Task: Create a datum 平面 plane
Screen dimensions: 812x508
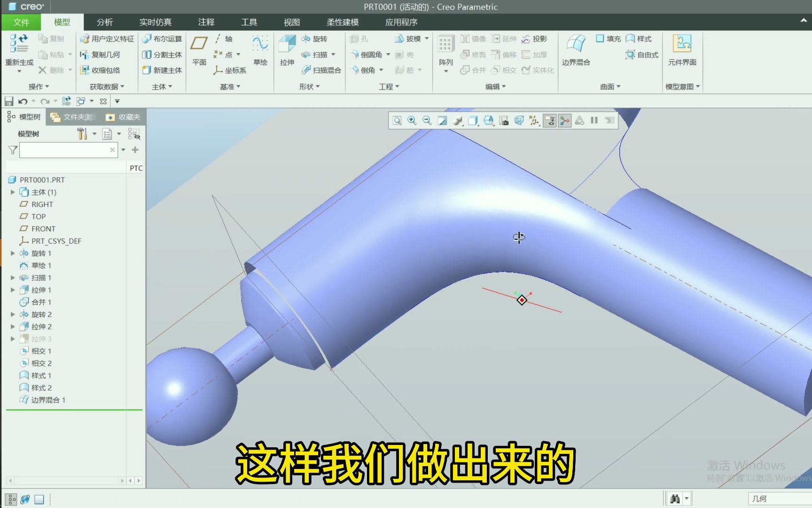Action: point(199,50)
